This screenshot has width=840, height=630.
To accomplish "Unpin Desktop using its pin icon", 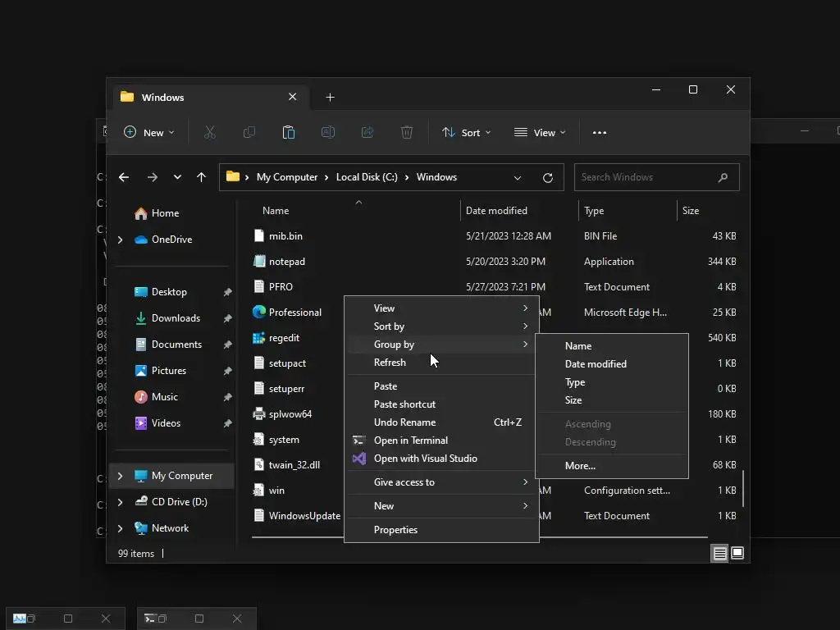I will [228, 292].
